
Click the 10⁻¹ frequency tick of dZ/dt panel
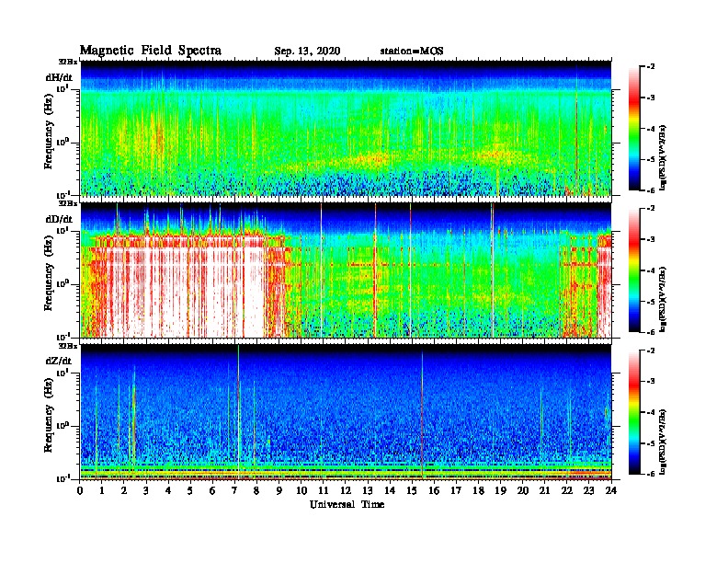(x=63, y=478)
